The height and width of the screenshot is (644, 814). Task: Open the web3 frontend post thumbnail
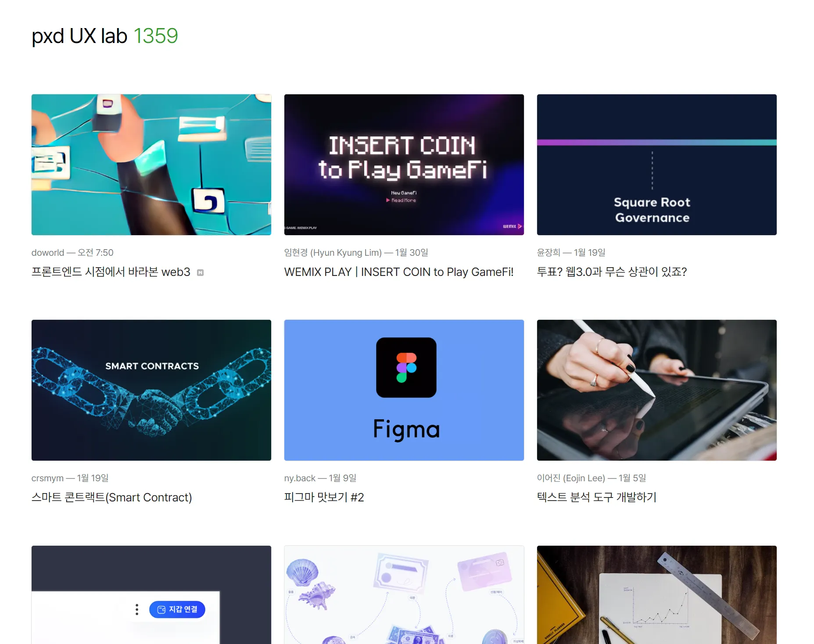[x=151, y=165]
